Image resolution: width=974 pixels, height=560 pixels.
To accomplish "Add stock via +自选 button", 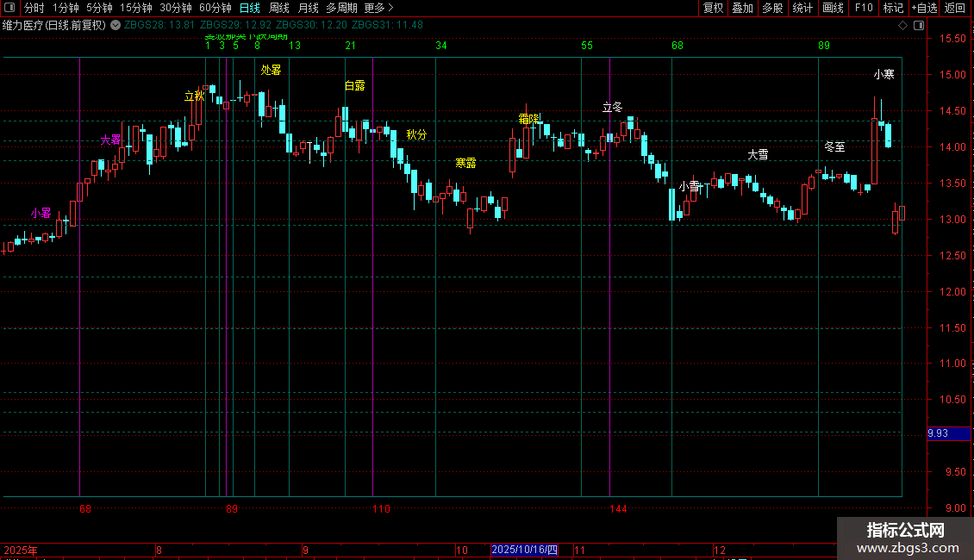I will [x=924, y=8].
